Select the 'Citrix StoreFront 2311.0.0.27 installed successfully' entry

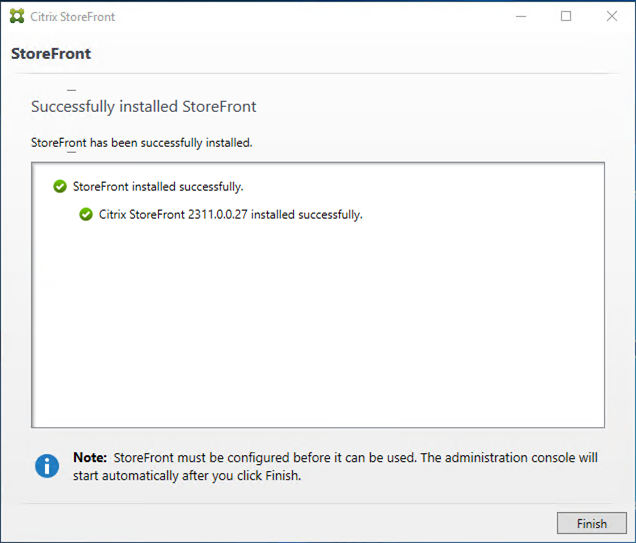tap(230, 214)
